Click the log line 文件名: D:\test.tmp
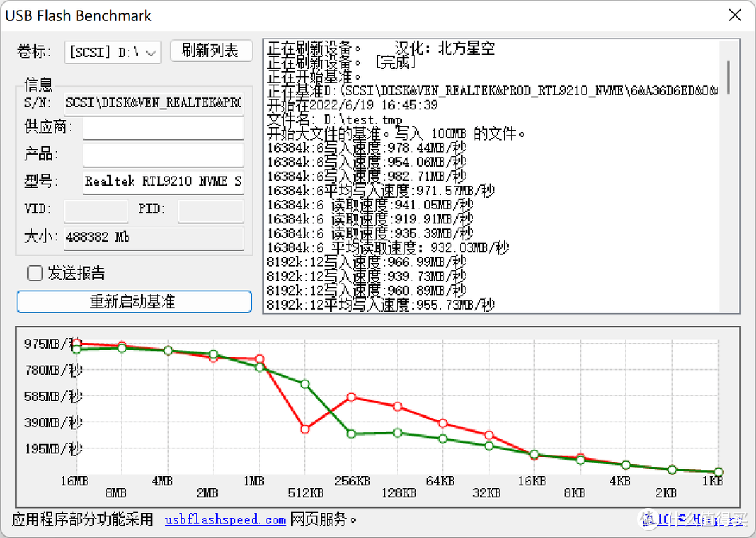The image size is (756, 538). pyautogui.click(x=335, y=119)
